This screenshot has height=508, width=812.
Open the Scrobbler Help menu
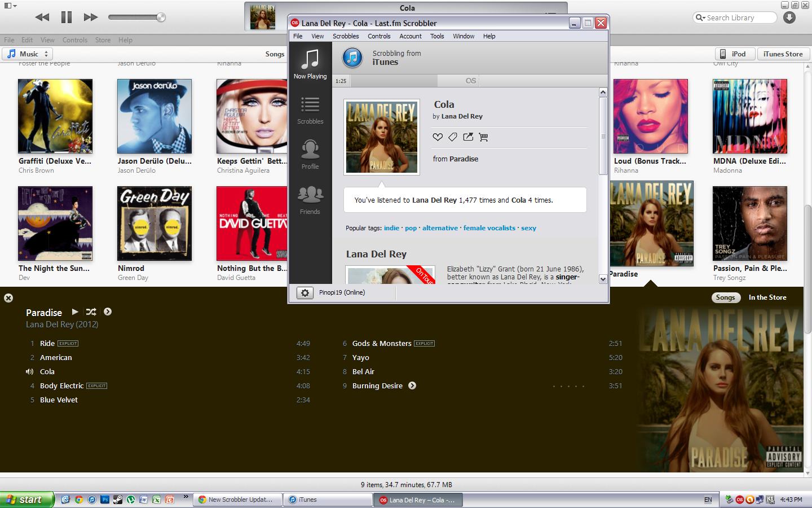(489, 36)
